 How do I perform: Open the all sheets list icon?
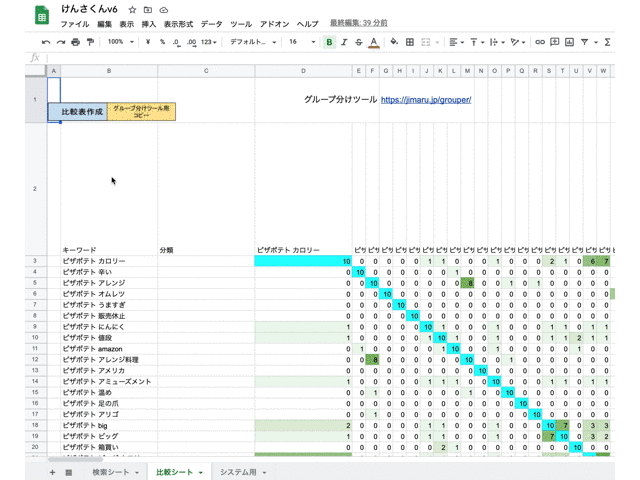tap(68, 472)
